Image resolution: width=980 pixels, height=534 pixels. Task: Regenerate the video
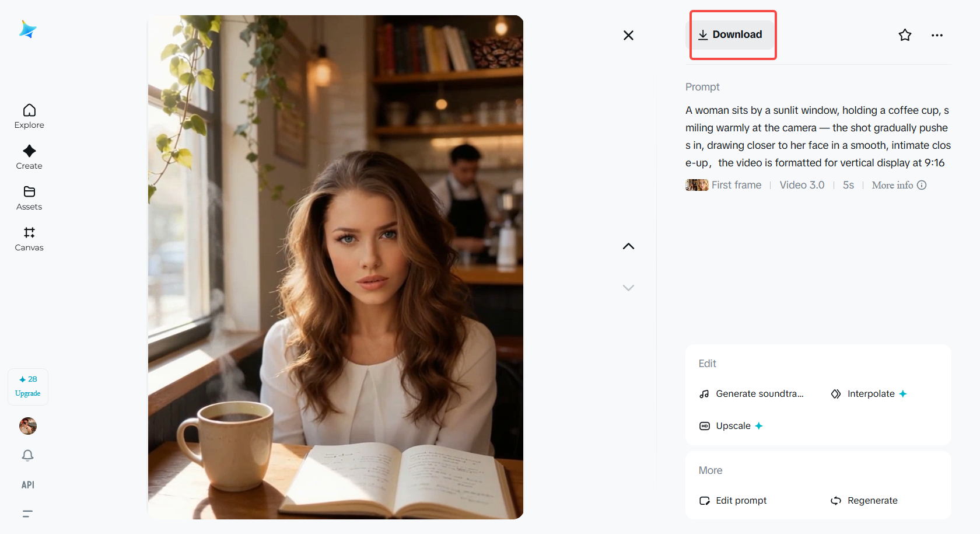click(864, 501)
